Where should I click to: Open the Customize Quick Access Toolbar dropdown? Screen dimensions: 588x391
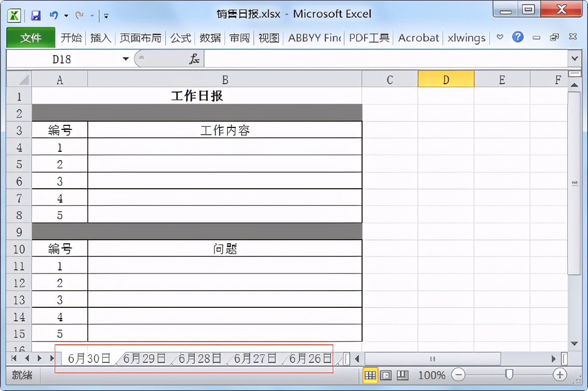coord(106,16)
